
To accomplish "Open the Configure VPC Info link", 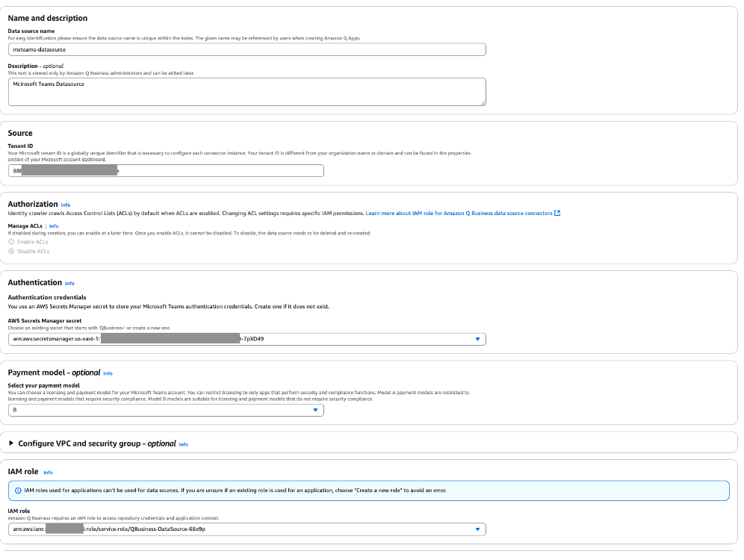I will [184, 444].
